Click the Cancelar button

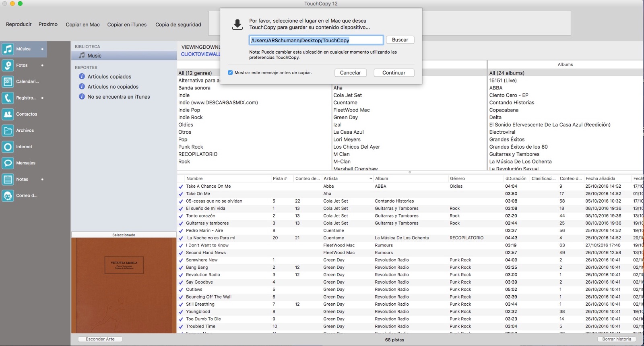(x=350, y=73)
